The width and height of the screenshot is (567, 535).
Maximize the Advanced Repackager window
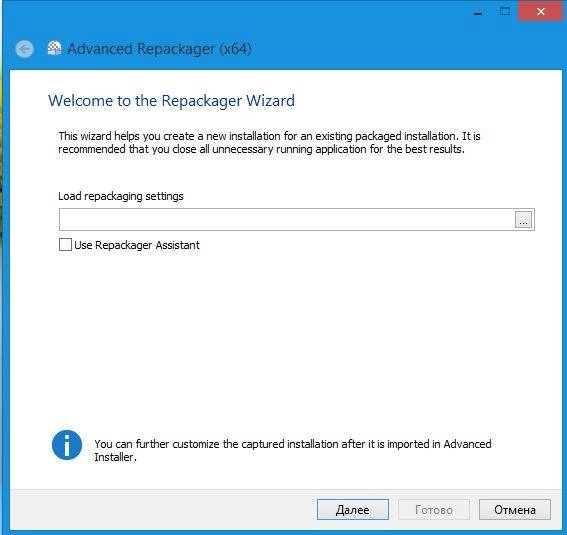point(505,12)
